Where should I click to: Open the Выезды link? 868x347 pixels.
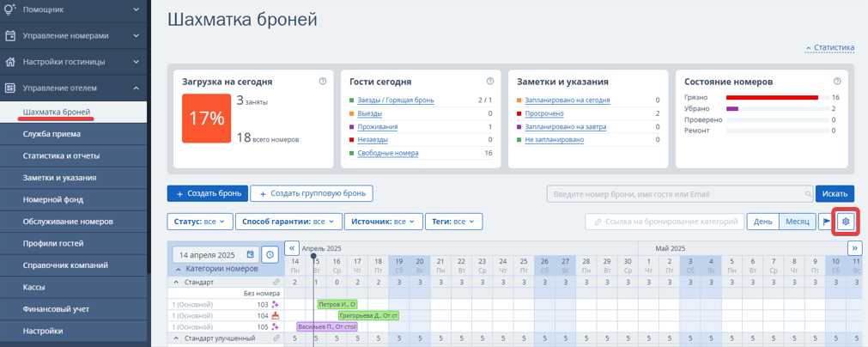coord(370,113)
